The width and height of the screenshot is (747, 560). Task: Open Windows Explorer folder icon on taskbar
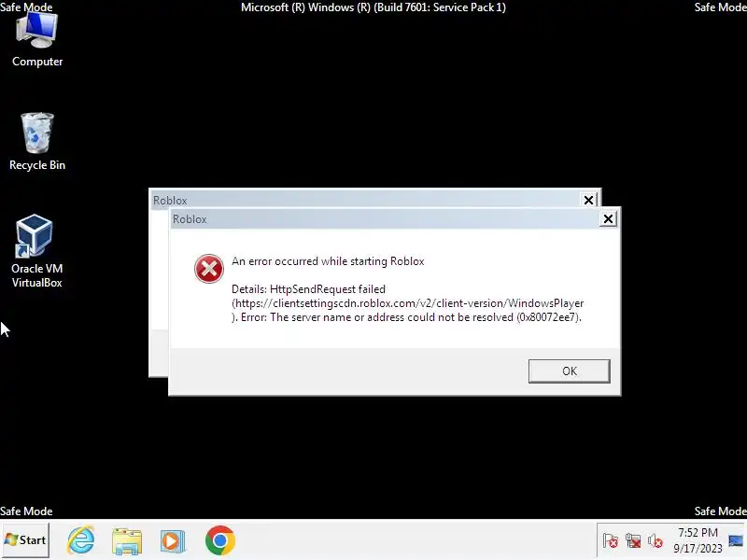pyautogui.click(x=127, y=540)
